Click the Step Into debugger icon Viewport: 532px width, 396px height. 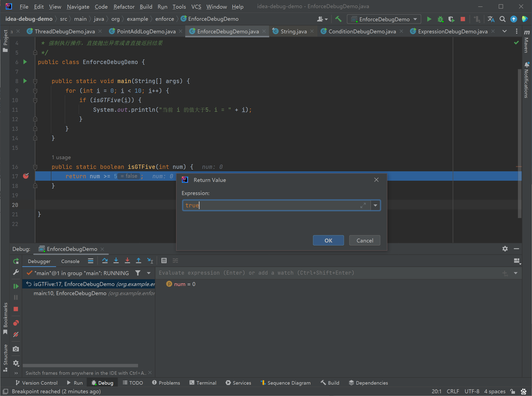[116, 261]
